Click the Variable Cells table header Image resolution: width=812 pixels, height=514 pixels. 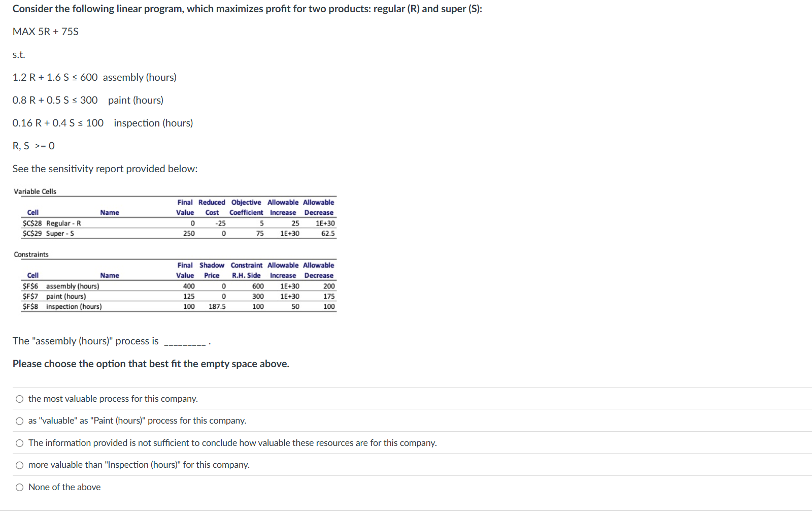(35, 191)
